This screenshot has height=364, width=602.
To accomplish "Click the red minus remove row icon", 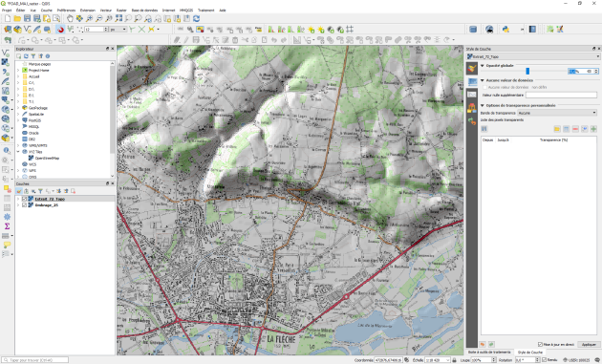I will pyautogui.click(x=574, y=129).
